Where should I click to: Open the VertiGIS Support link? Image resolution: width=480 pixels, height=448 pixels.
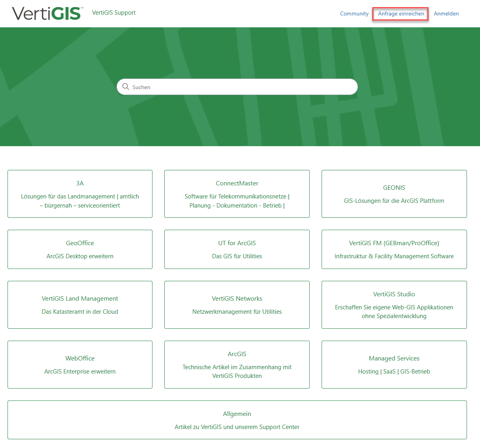point(114,13)
